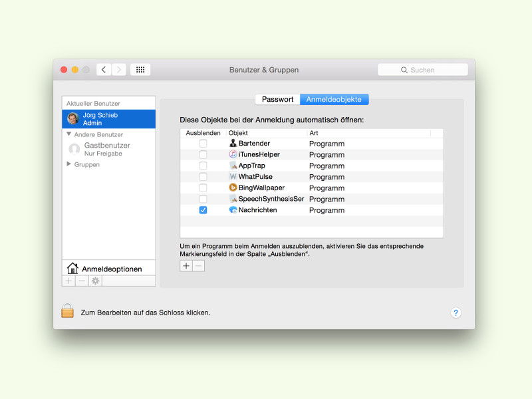Click Jörg Schieb's avatar picture
532x399 pixels.
pyautogui.click(x=73, y=119)
